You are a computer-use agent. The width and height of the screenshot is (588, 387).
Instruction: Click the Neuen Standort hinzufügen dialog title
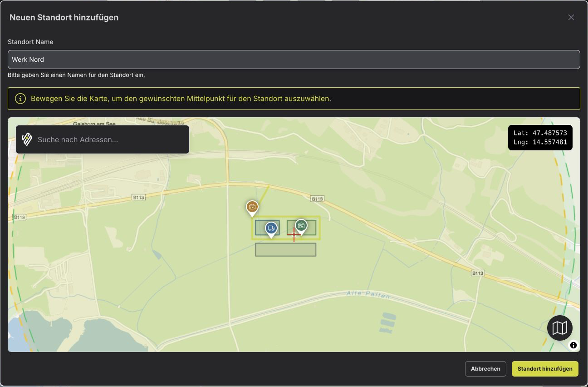pos(64,17)
